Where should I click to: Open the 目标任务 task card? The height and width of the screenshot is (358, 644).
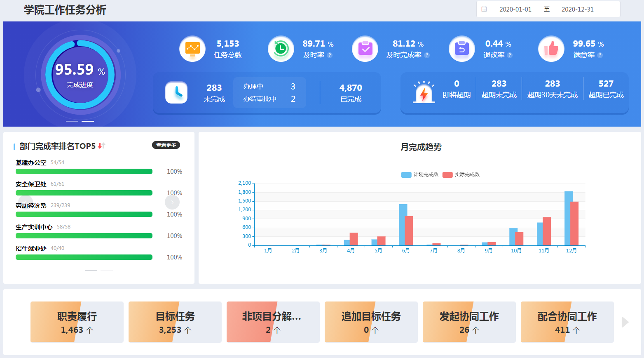tap(175, 322)
